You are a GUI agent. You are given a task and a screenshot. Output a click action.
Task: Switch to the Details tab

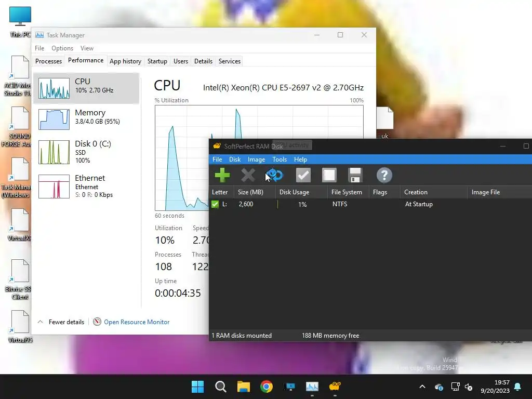[x=203, y=61]
